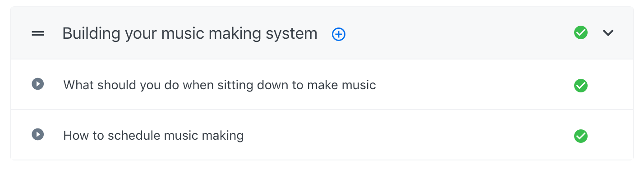Click the two-line reorder icon in the header
Screen dimensions: 644x169
pos(38,33)
